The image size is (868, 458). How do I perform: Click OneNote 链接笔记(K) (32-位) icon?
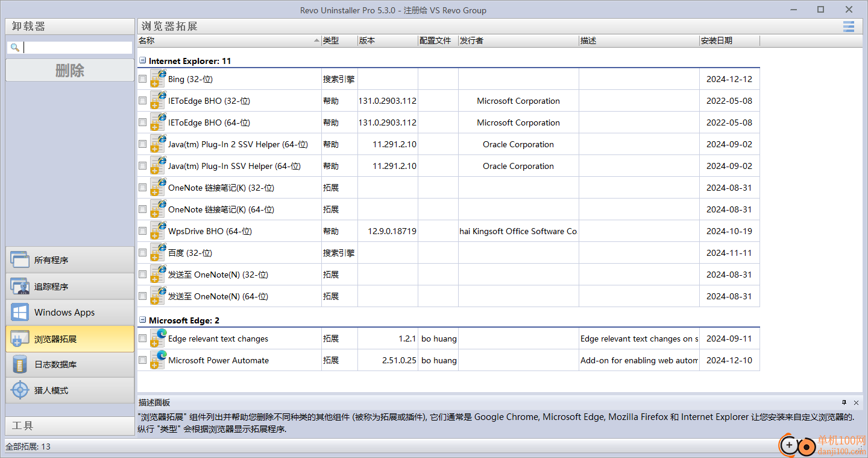158,187
